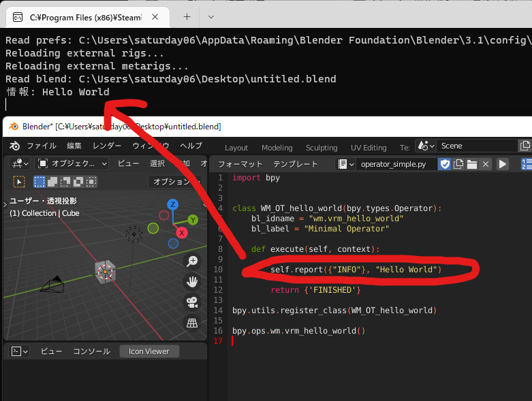Open the viewport ビュー (View) menu

point(128,163)
